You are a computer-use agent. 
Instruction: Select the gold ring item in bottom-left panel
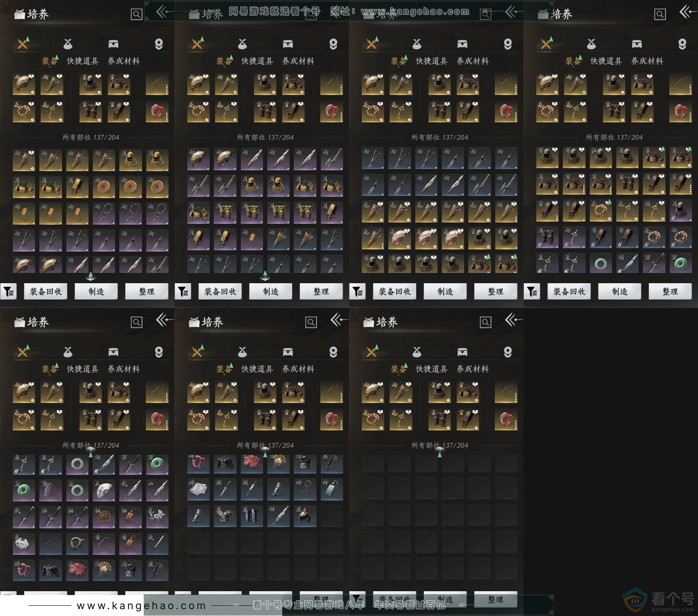(77, 544)
